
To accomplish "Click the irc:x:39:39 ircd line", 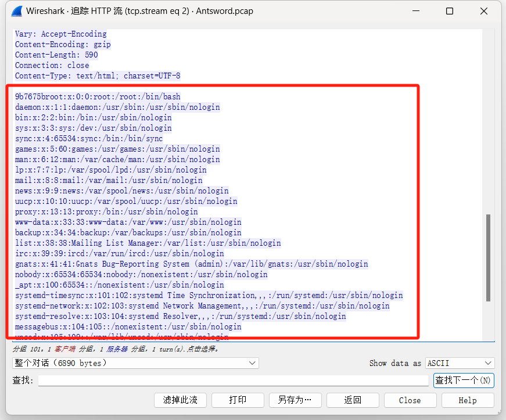I will click(120, 253).
